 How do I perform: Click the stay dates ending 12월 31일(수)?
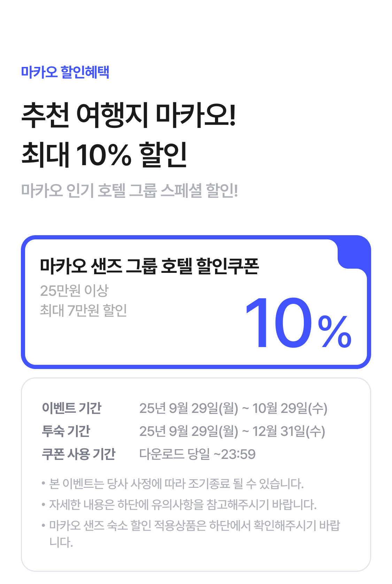[x=232, y=431]
